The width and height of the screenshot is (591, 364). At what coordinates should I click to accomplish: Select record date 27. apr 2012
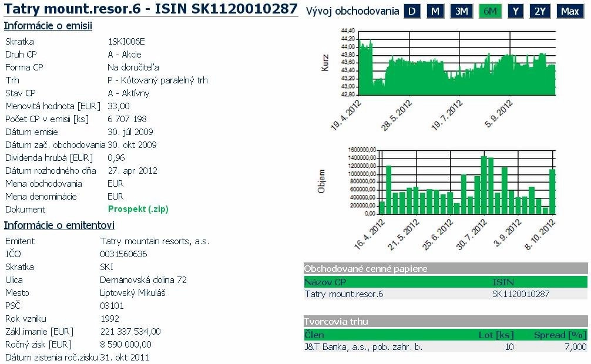[x=133, y=171]
